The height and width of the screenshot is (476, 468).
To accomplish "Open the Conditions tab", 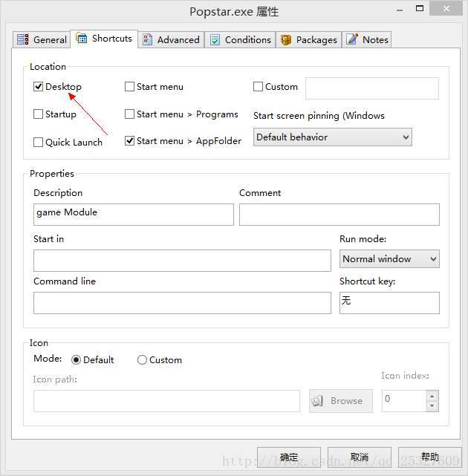I will click(240, 40).
